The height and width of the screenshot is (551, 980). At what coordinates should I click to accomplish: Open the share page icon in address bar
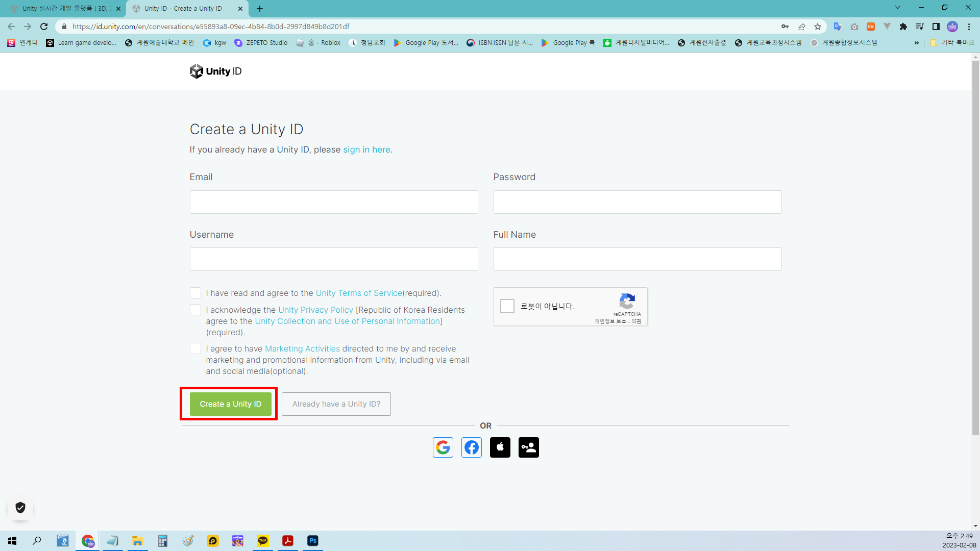click(801, 27)
